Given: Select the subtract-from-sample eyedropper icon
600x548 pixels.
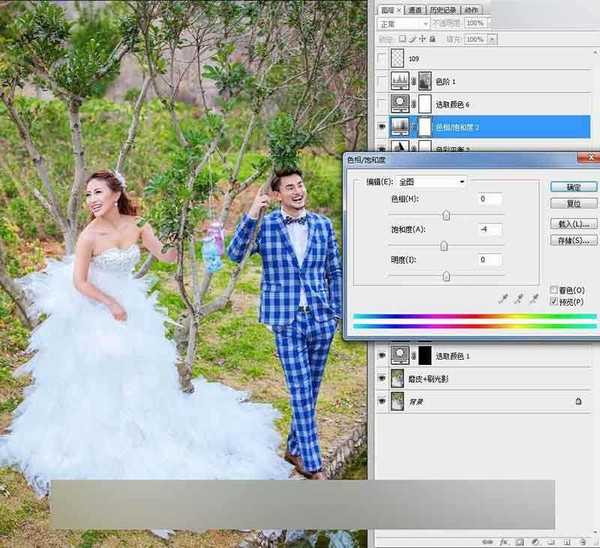Looking at the screenshot, I should [x=534, y=299].
